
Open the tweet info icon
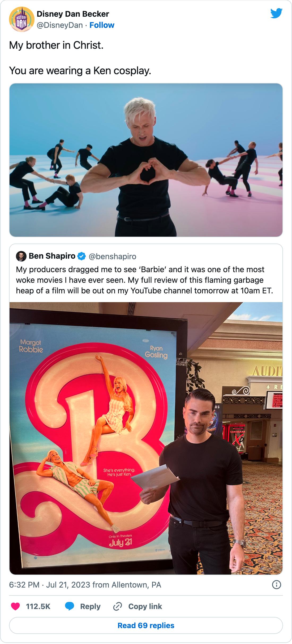click(277, 585)
